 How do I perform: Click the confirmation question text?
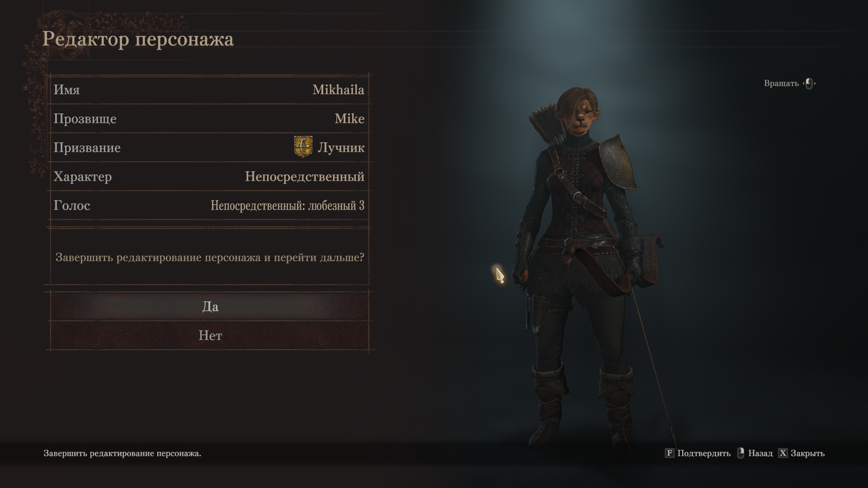210,257
